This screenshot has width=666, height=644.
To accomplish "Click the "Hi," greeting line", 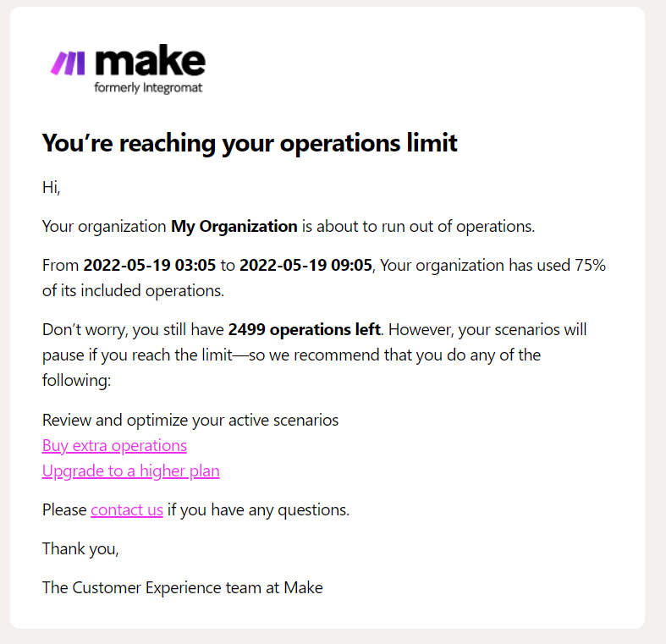I will tap(52, 188).
